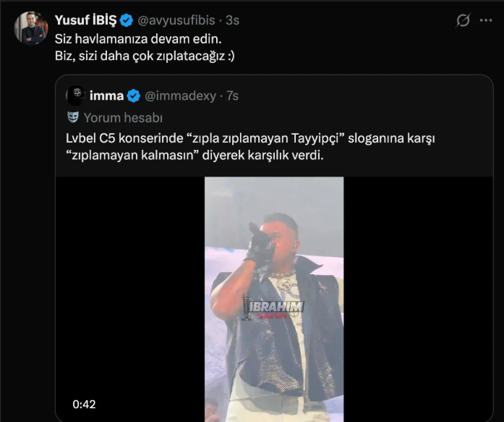Click main tweet text 'Siz havlamanıza devam edin'
The width and height of the screenshot is (504, 422).
[134, 40]
